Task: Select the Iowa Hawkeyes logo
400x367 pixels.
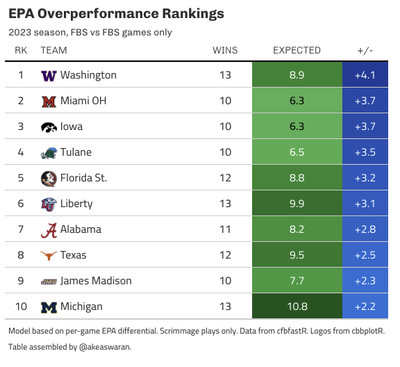Action: [x=49, y=127]
